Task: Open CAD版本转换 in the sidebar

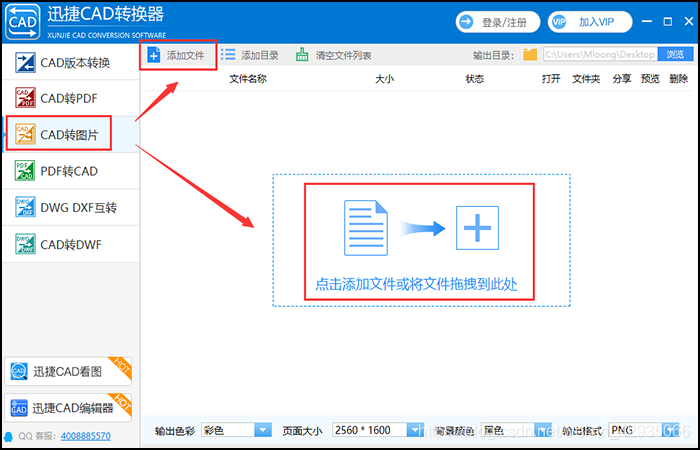Action: tap(71, 62)
